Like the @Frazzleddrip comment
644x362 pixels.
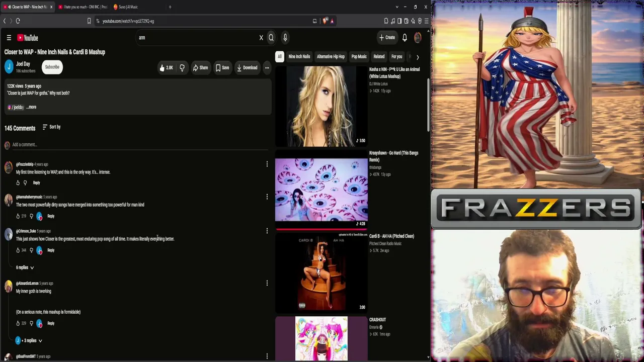(x=18, y=183)
